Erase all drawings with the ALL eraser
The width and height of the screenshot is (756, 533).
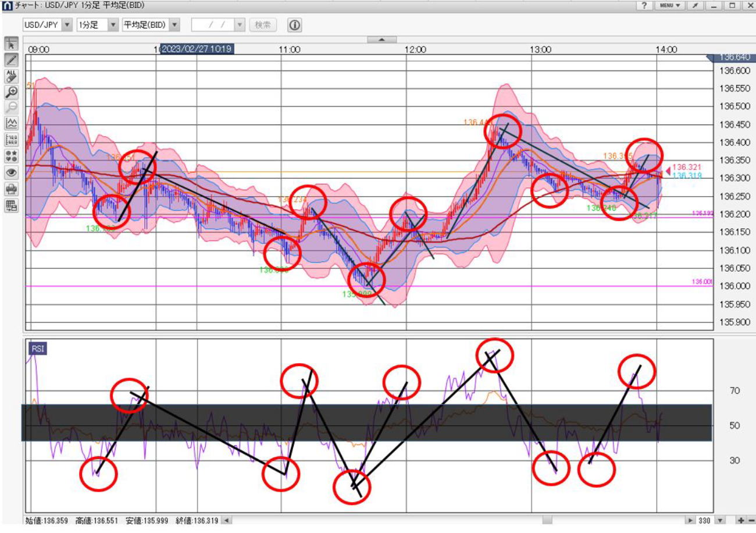pos(12,76)
